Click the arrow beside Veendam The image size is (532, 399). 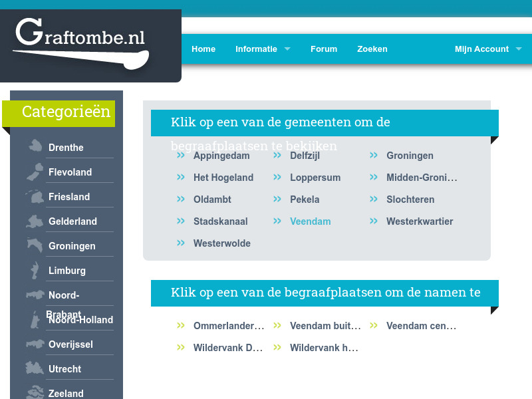[x=277, y=221]
